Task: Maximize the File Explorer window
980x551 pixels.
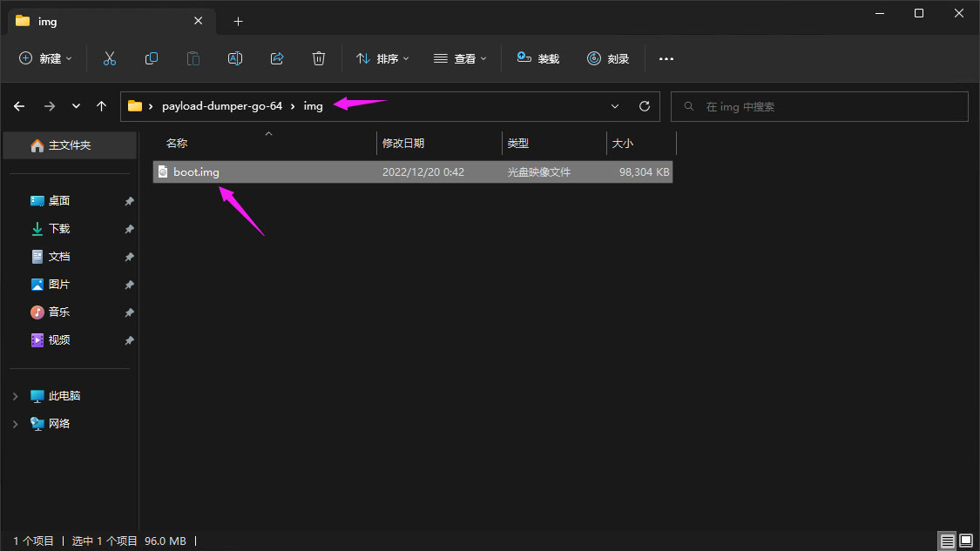Action: (919, 13)
